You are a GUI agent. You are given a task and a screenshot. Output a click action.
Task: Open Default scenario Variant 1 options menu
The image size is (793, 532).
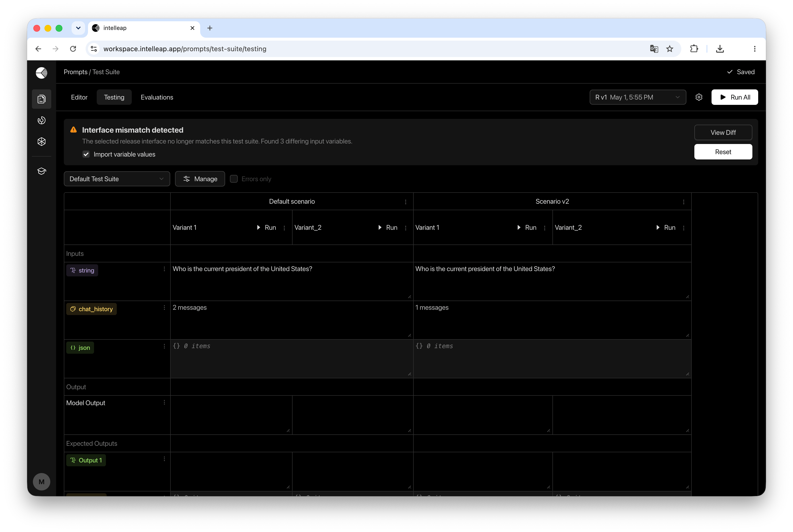285,228
